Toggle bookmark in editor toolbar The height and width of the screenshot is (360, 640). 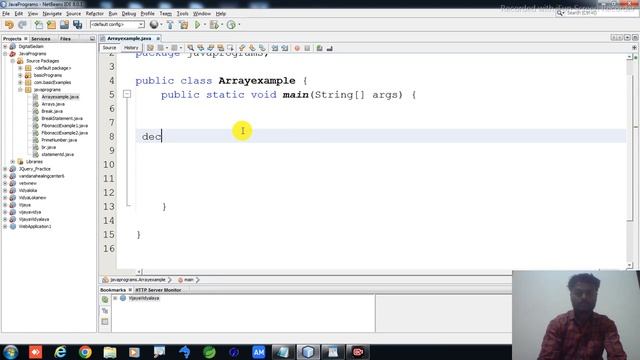262,48
